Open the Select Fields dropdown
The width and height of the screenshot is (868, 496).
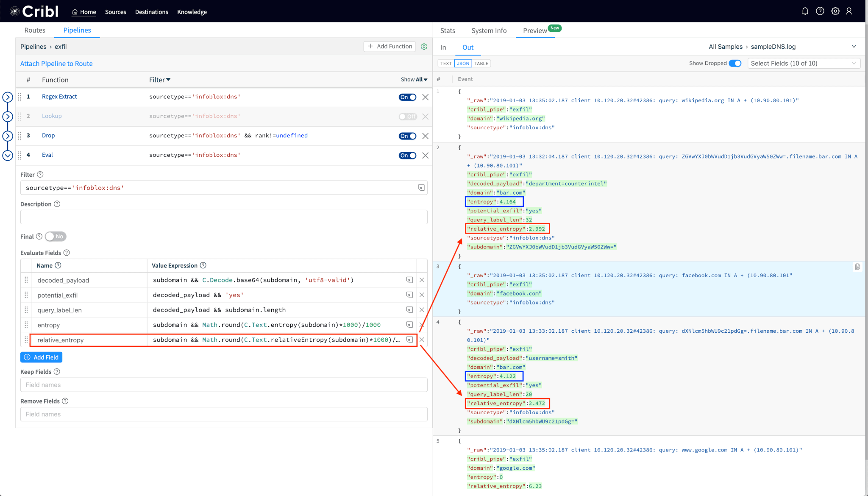point(803,63)
